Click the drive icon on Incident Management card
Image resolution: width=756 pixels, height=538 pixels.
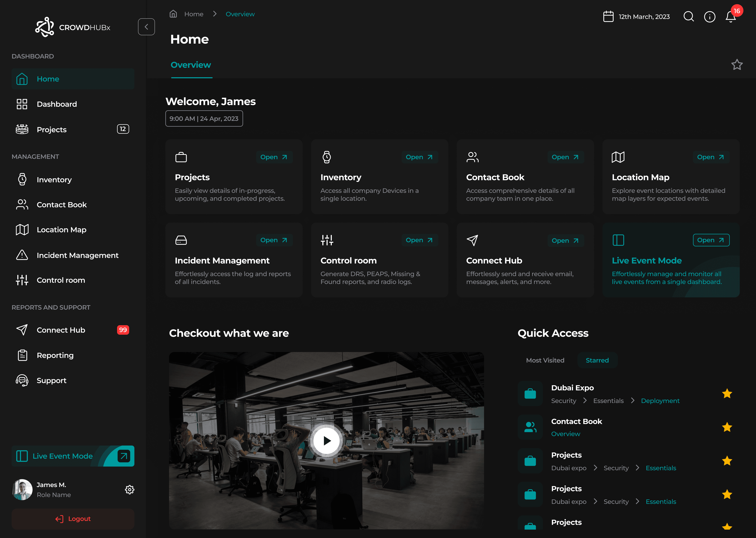(181, 240)
